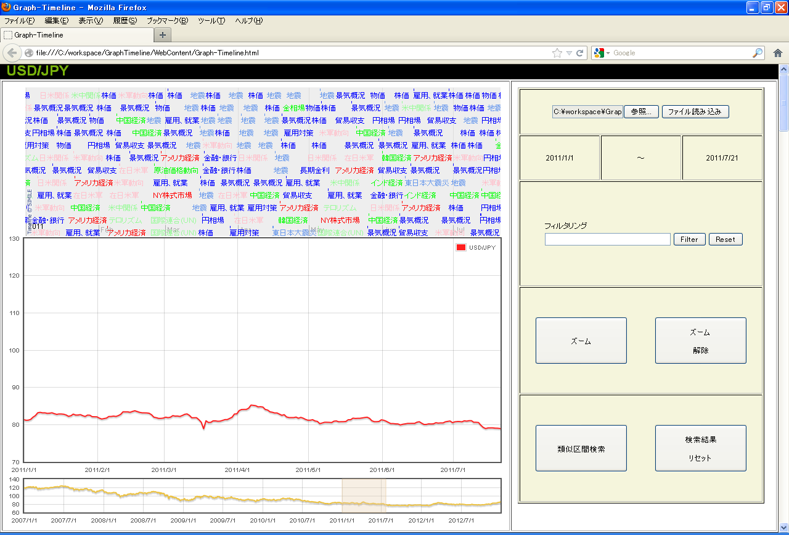This screenshot has height=535, width=789.
Task: Click the ズーム zoom button
Action: coord(581,341)
